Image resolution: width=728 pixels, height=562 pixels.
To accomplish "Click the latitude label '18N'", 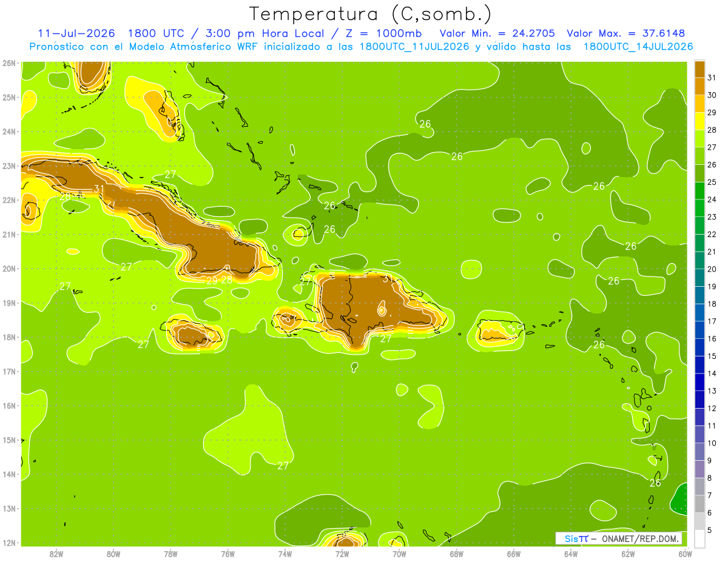I will click(x=9, y=337).
